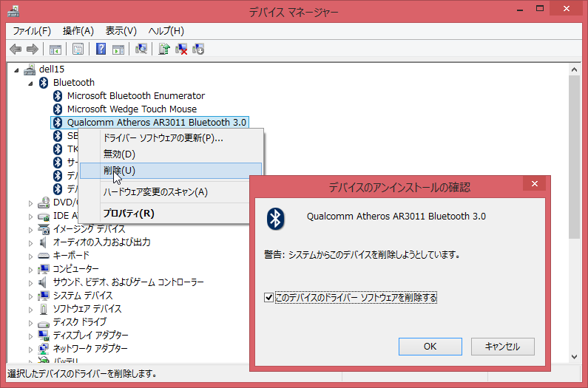Viewport: 588px width, 388px height.
Task: Click the vertical scrollbar thumb
Action: [x=574, y=157]
